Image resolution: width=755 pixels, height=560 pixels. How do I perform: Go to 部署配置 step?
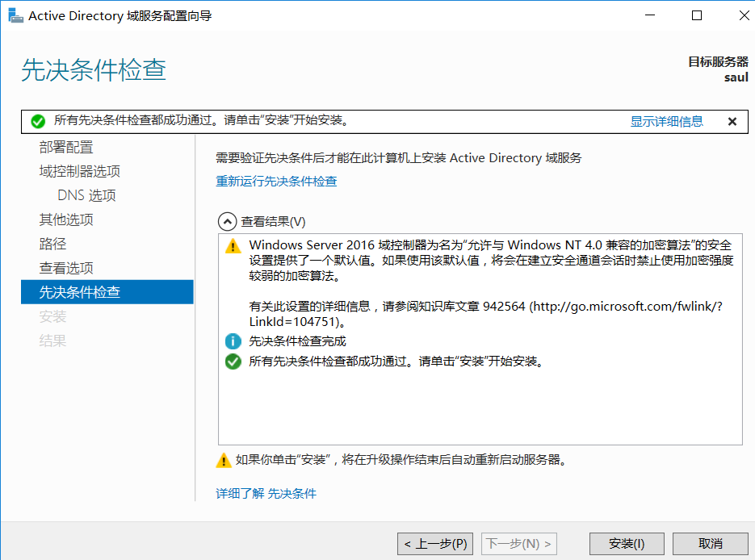tap(66, 147)
